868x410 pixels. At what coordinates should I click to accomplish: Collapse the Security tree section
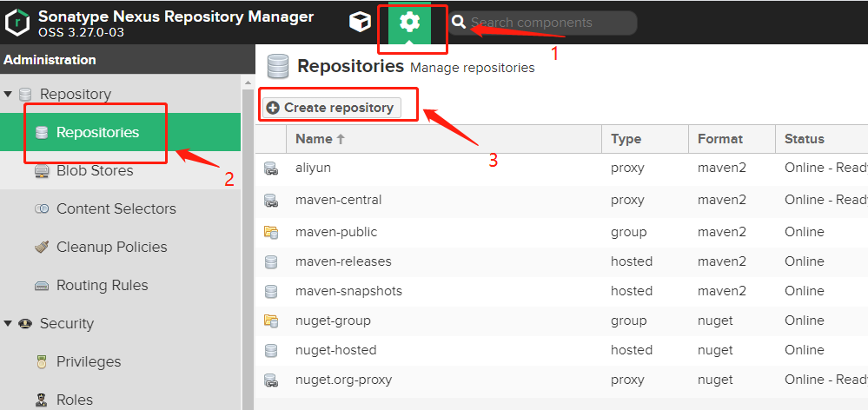[x=8, y=323]
